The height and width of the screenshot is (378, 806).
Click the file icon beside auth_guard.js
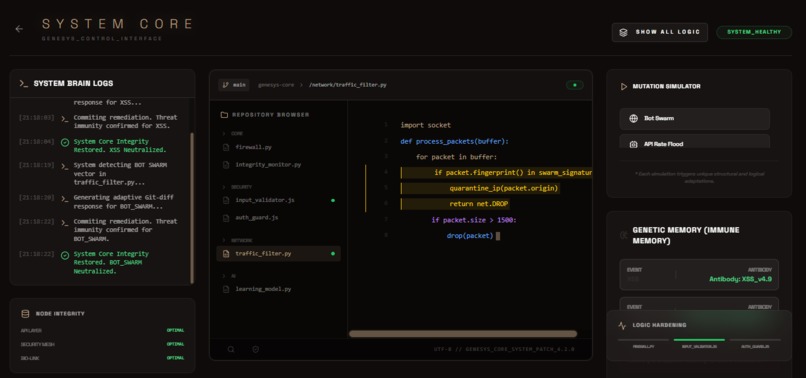coord(226,218)
